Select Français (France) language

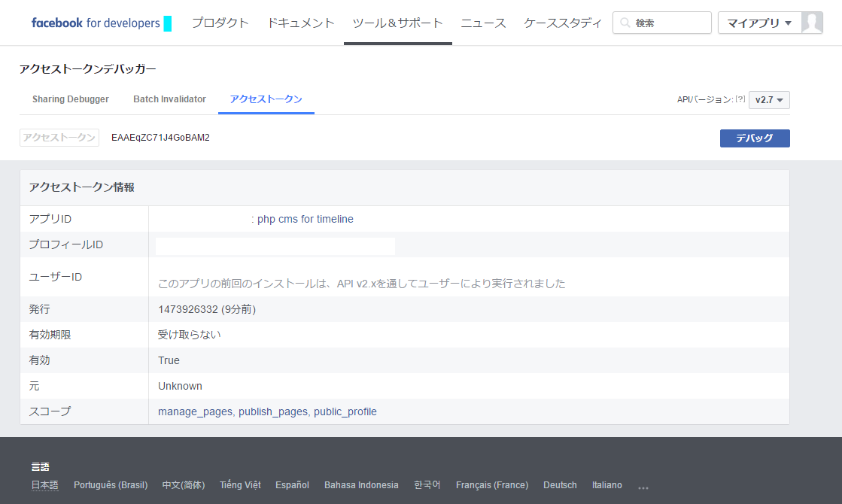492,485
